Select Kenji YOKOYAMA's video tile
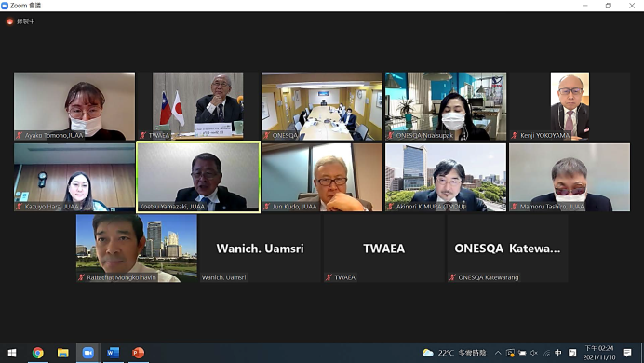This screenshot has width=644, height=363. 570,106
